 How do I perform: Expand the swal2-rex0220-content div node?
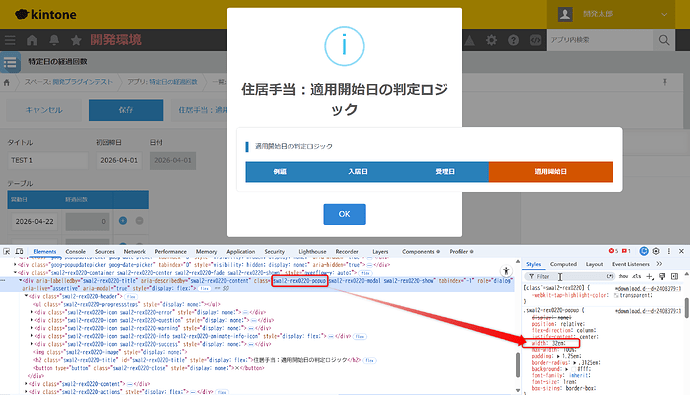26,384
